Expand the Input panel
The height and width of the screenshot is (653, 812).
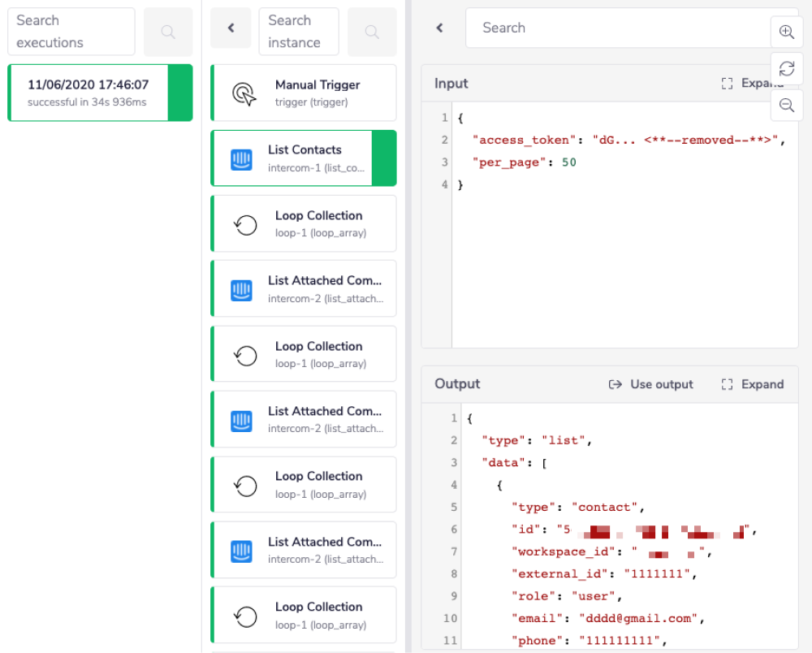(753, 84)
